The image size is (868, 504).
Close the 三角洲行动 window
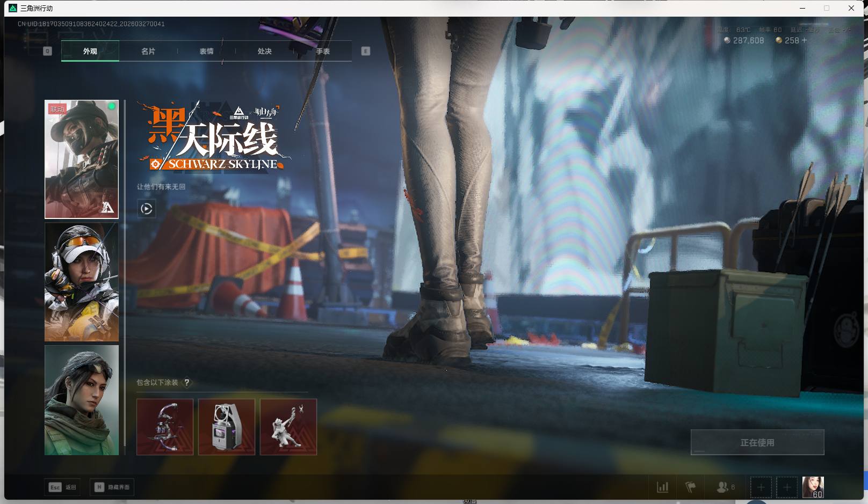click(851, 8)
